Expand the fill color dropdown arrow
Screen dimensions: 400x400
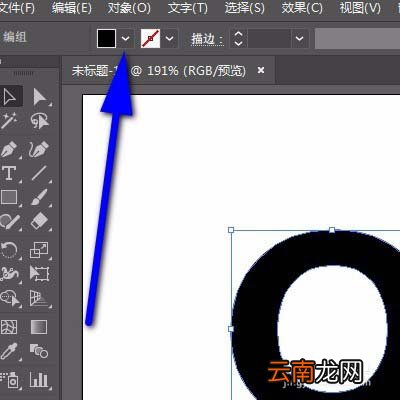tap(125, 38)
